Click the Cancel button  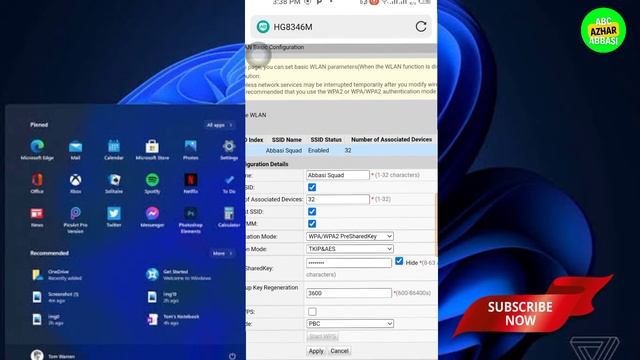pos(339,351)
